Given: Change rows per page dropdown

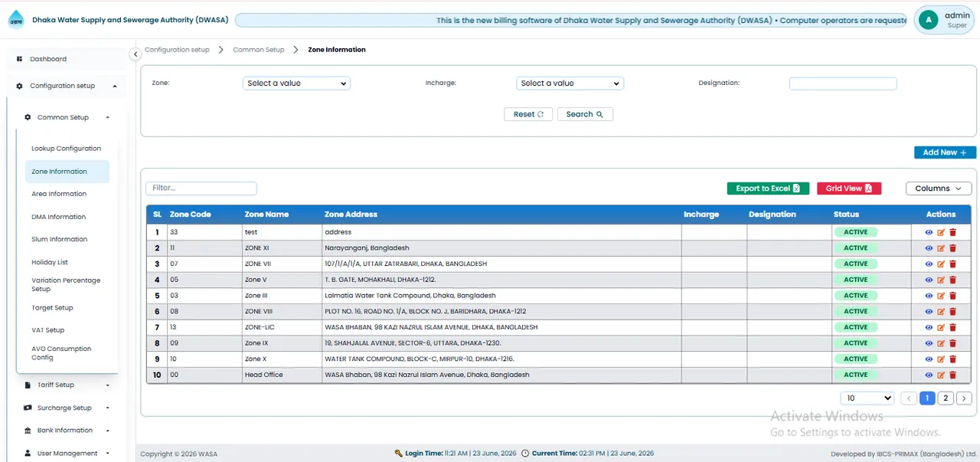Looking at the screenshot, I should pyautogui.click(x=867, y=398).
